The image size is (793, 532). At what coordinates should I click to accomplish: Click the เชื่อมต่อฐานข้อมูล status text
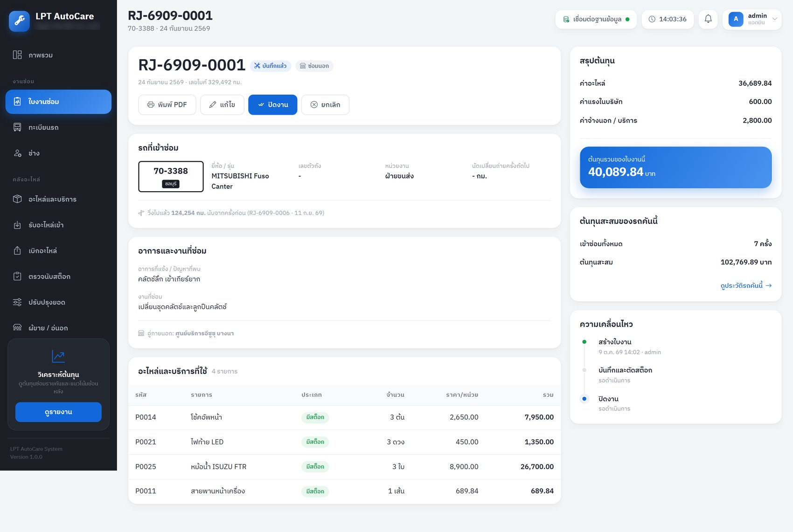(597, 19)
